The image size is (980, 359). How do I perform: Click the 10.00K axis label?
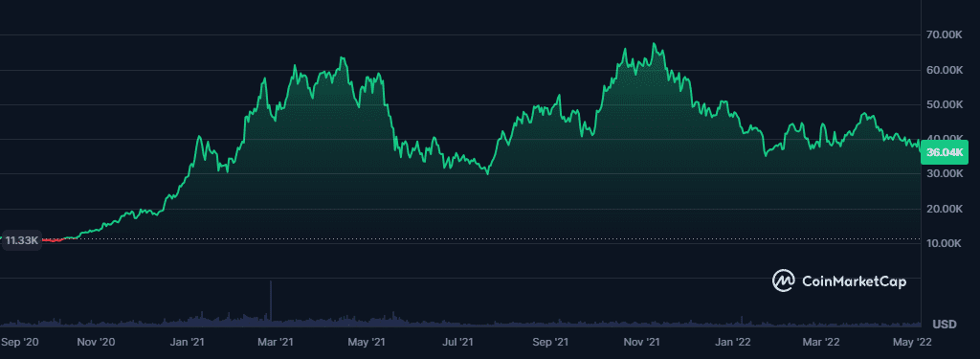pyautogui.click(x=943, y=243)
